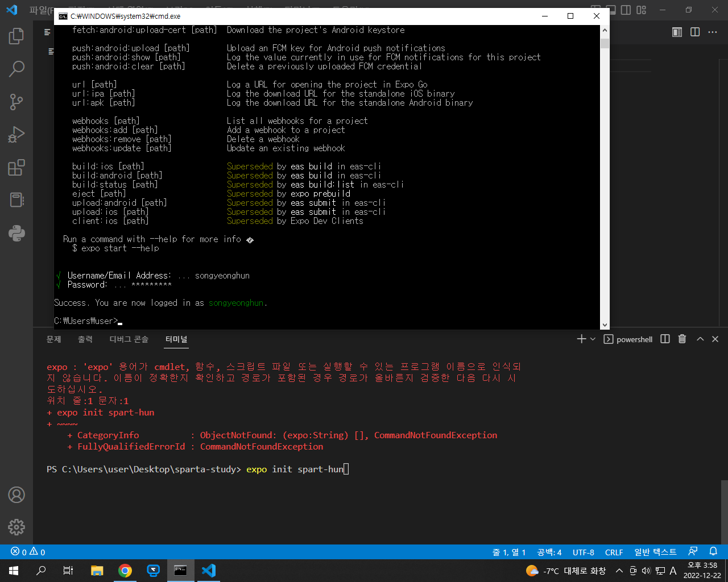The height and width of the screenshot is (582, 728).
Task: Switch to VS Code via the taskbar
Action: tap(209, 571)
